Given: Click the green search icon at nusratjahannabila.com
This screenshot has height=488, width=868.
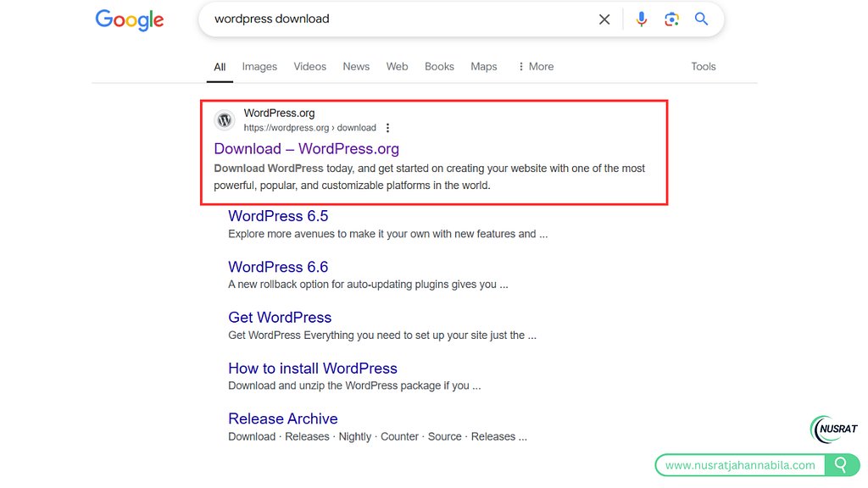Looking at the screenshot, I should tap(842, 465).
